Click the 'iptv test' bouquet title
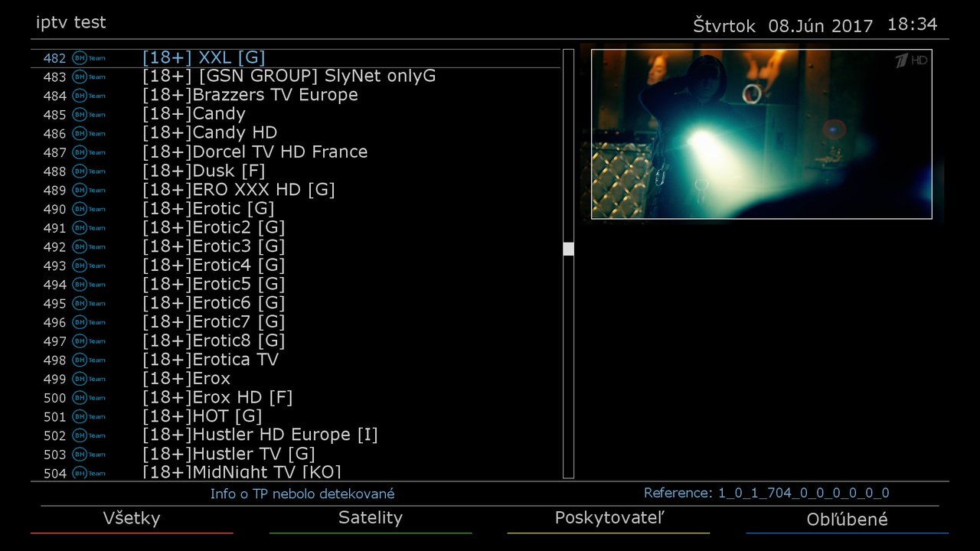 71,23
